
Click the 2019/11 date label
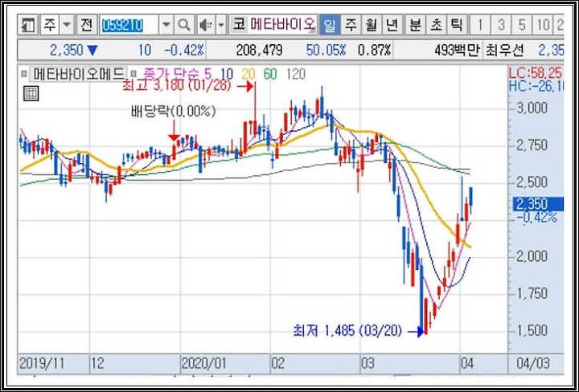pos(41,364)
